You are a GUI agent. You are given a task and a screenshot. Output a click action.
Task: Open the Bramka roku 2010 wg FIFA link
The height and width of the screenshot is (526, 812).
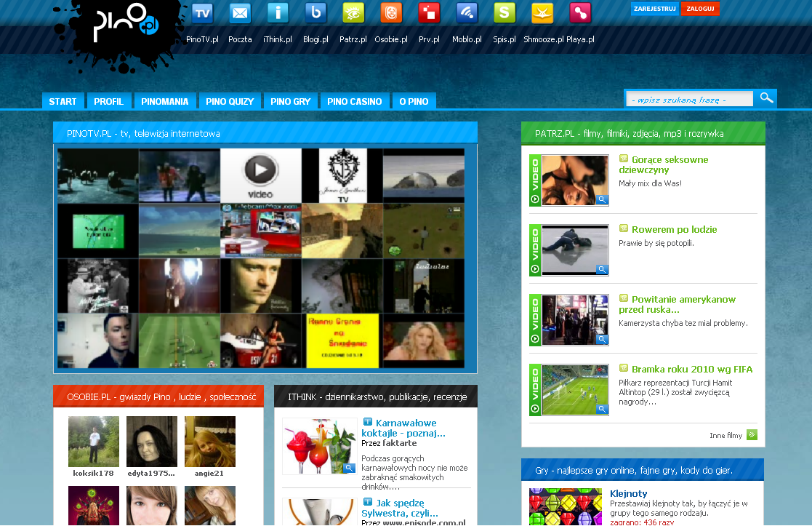tap(692, 370)
